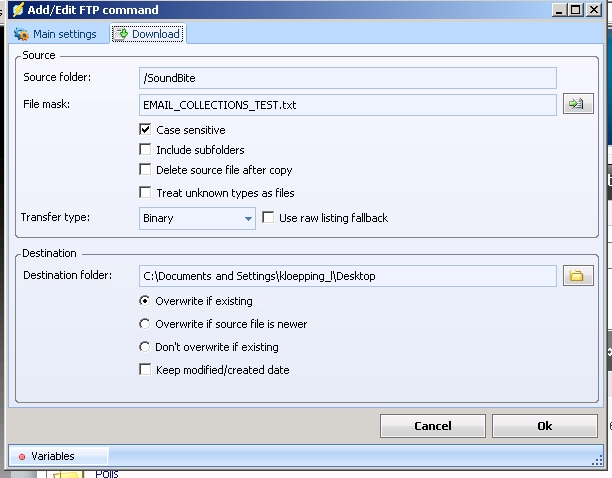The image size is (612, 478).
Task: Click the Download tab icon
Action: tap(122, 34)
